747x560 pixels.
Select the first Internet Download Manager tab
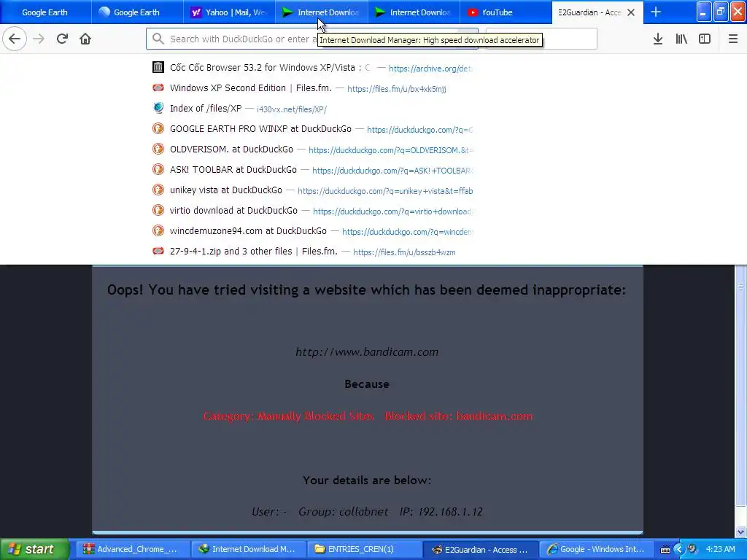tap(322, 12)
